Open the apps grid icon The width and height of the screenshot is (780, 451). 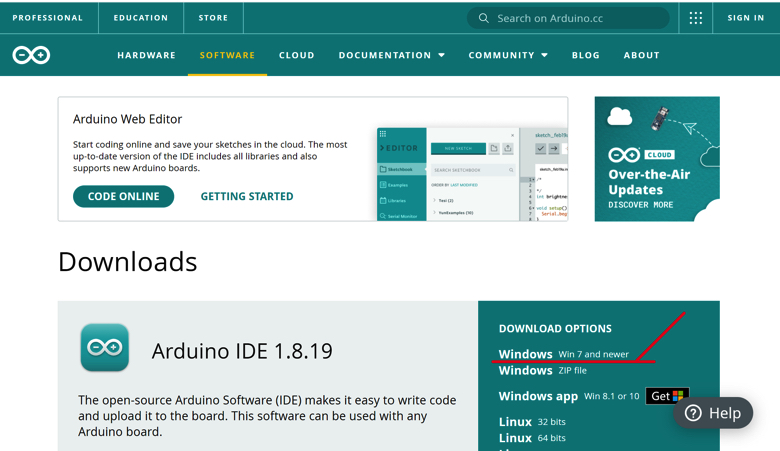tap(695, 18)
